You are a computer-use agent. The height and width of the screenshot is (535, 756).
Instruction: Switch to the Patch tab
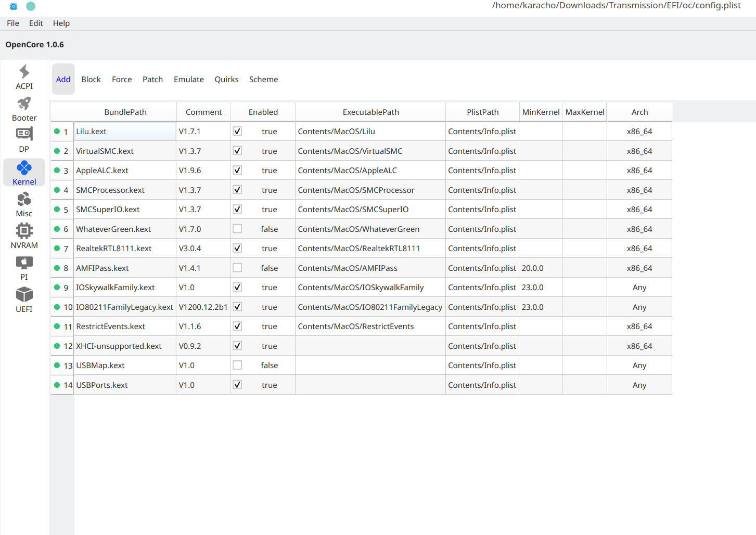coord(153,79)
